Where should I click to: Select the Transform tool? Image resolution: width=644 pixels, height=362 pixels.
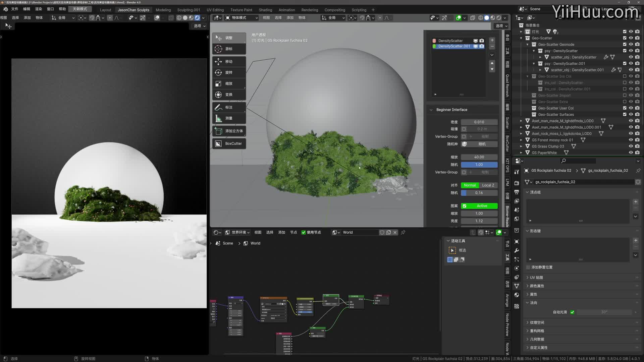[x=229, y=95]
